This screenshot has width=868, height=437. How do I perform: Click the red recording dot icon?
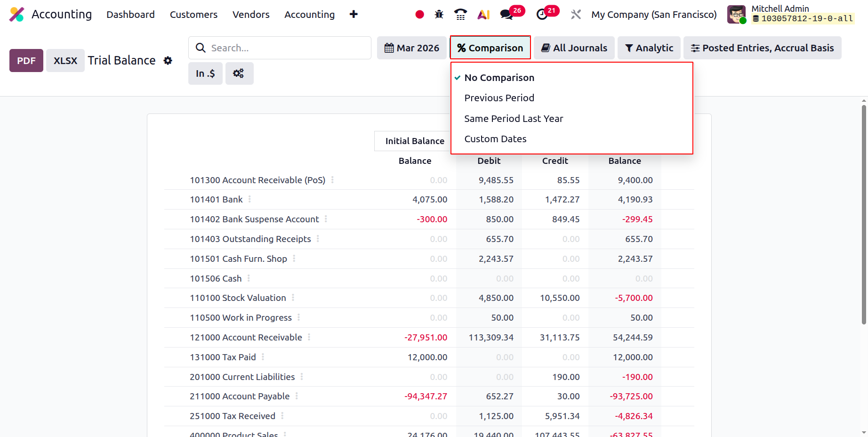(419, 15)
